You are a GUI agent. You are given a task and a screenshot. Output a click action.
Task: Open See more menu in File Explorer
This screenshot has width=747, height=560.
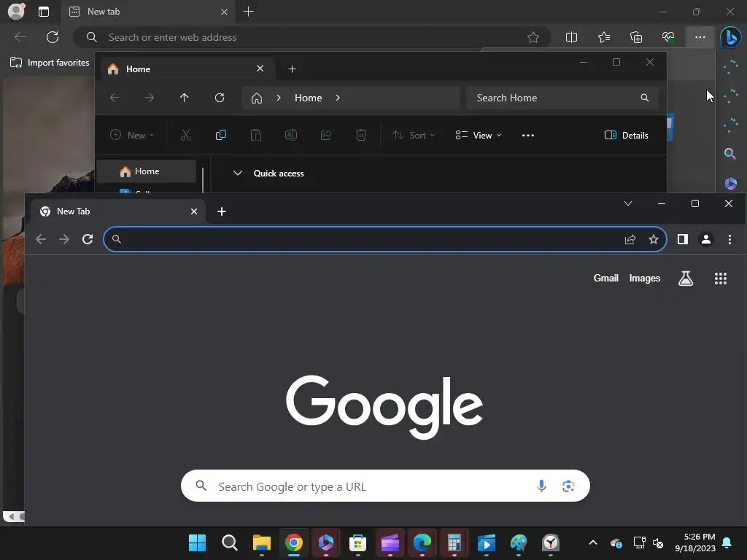pos(528,135)
